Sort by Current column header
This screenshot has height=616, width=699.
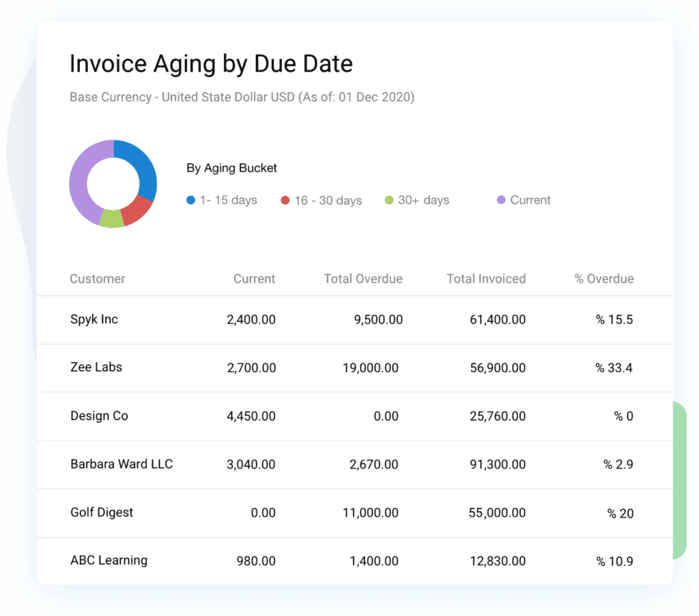coord(254,279)
